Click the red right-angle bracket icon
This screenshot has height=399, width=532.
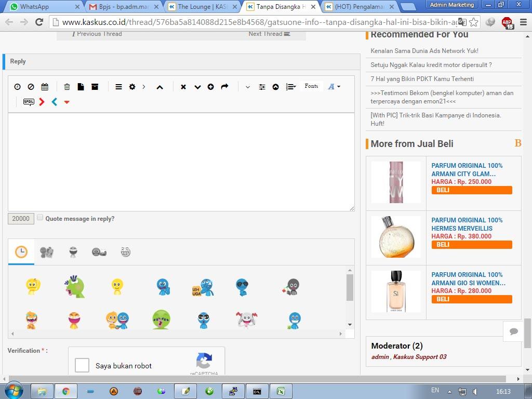tap(42, 102)
